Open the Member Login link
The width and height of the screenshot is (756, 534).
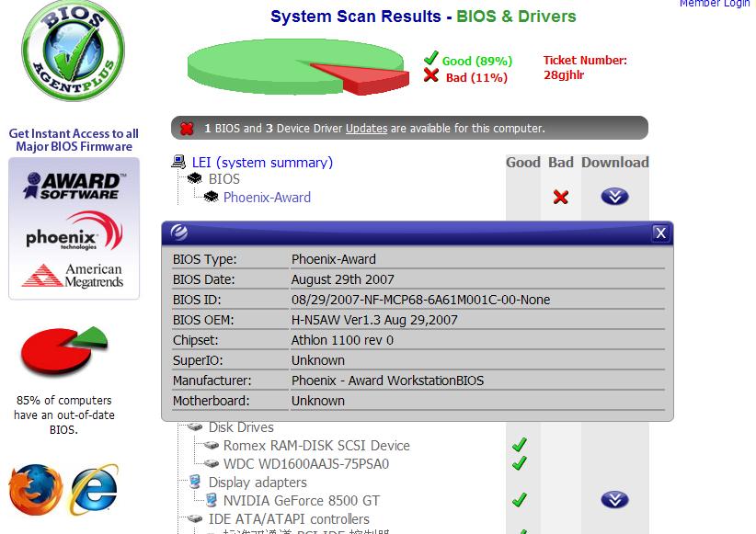tap(714, 4)
